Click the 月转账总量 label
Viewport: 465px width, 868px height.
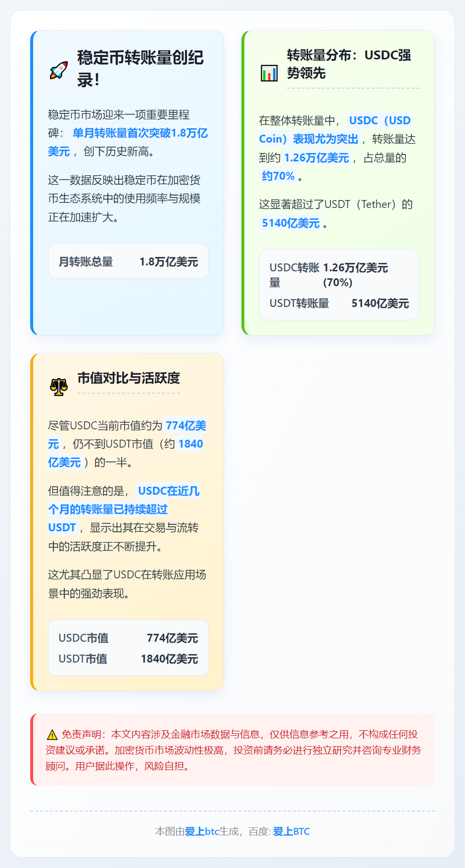point(86,261)
